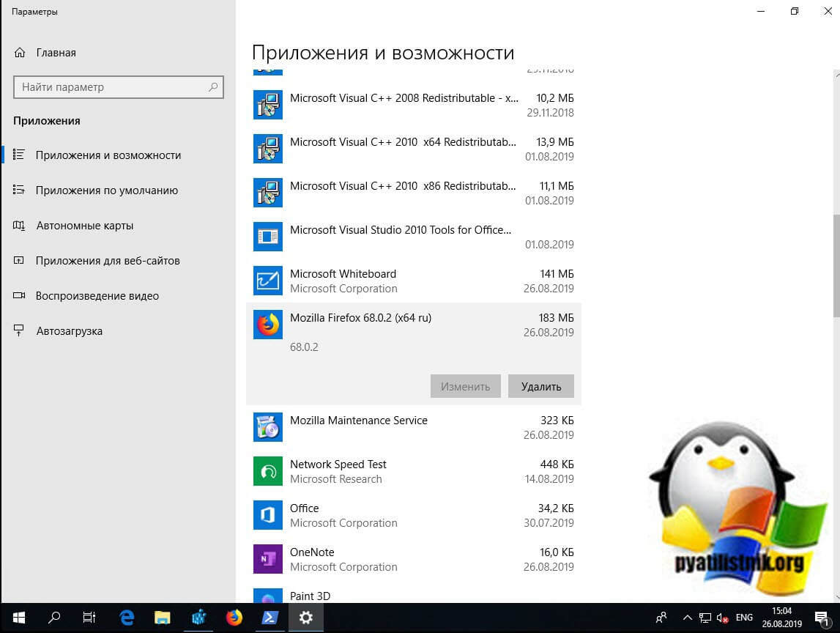Click the Home icon beside Главная
The height and width of the screenshot is (633, 840).
click(x=20, y=53)
